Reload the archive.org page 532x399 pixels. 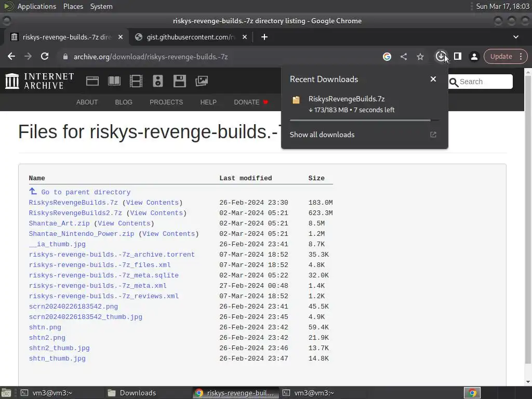tap(45, 56)
